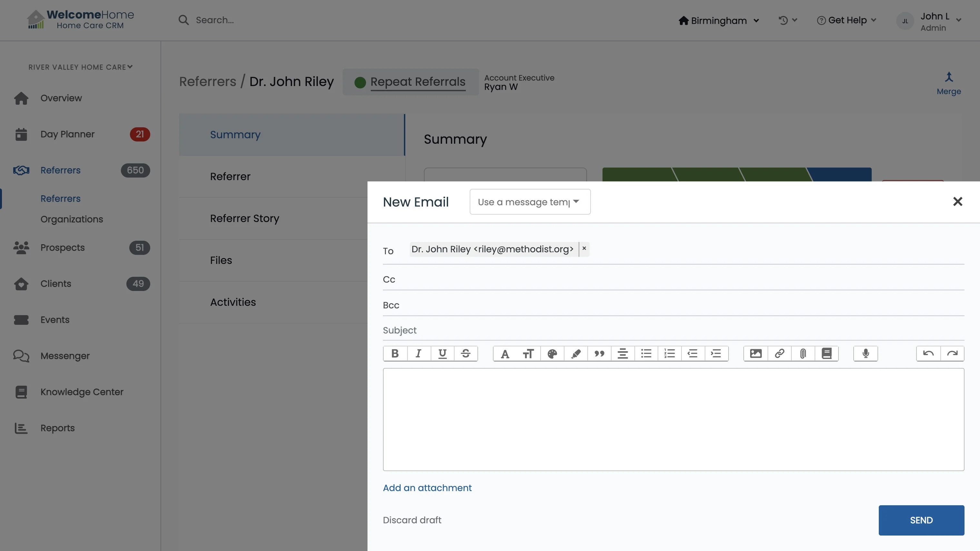Screen dimensions: 980x551
Task: Click the microphone dictation icon
Action: 866,354
